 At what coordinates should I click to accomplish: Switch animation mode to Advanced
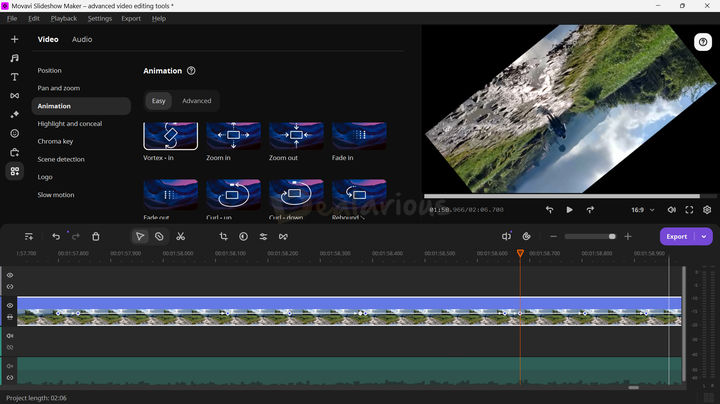pyautogui.click(x=197, y=101)
